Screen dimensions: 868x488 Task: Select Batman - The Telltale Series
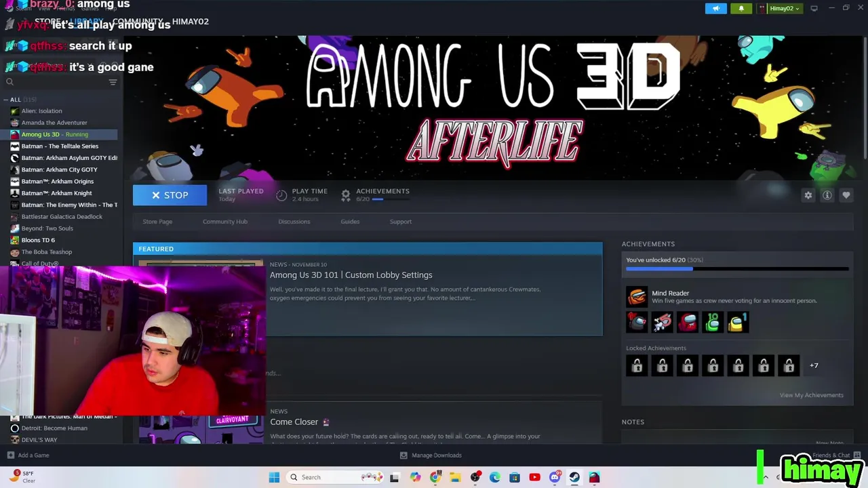[x=60, y=146]
